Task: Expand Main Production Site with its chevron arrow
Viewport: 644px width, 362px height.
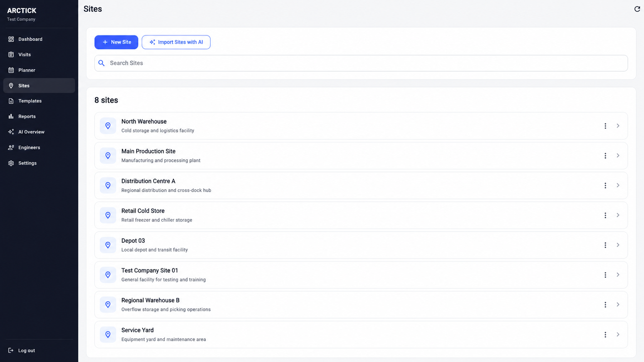Action: [x=618, y=155]
